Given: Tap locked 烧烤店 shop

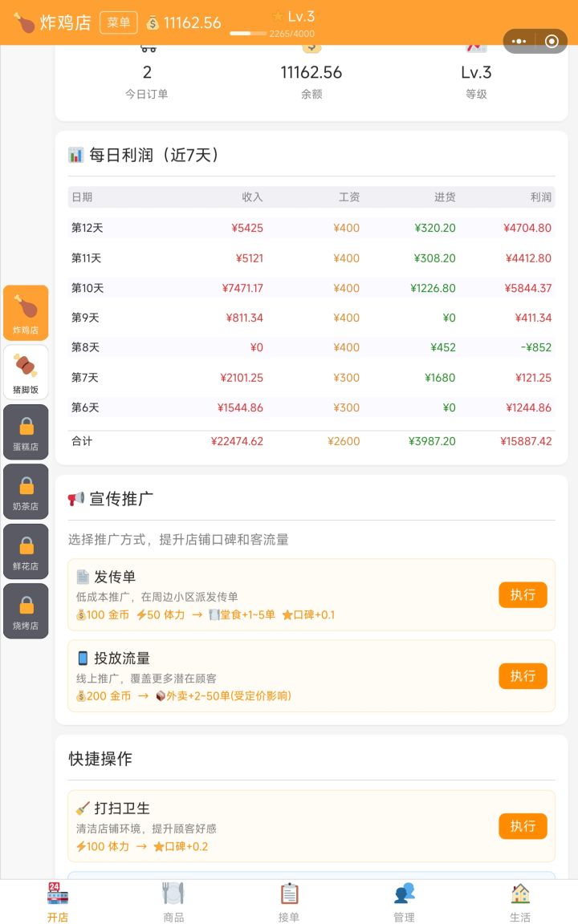Looking at the screenshot, I should tap(26, 611).
